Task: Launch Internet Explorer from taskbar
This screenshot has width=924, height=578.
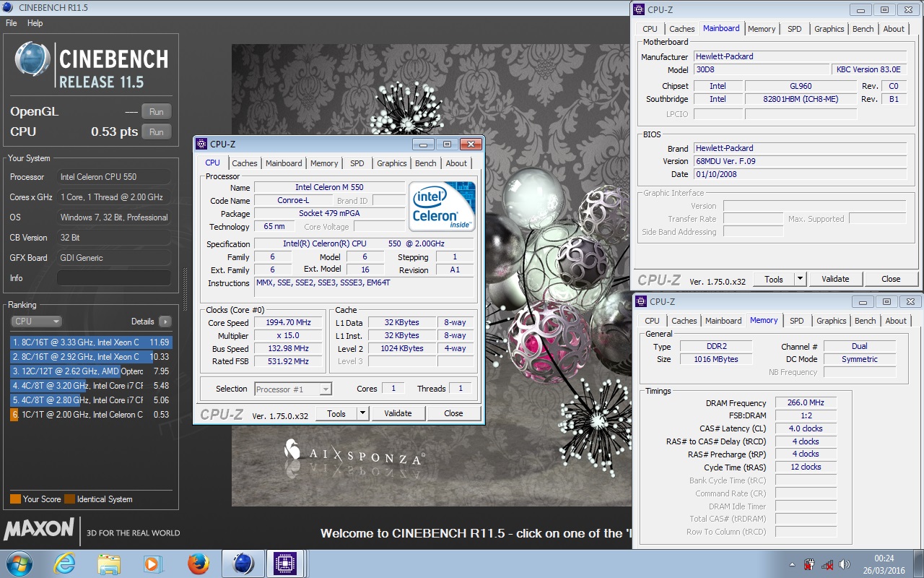Action: 64,563
